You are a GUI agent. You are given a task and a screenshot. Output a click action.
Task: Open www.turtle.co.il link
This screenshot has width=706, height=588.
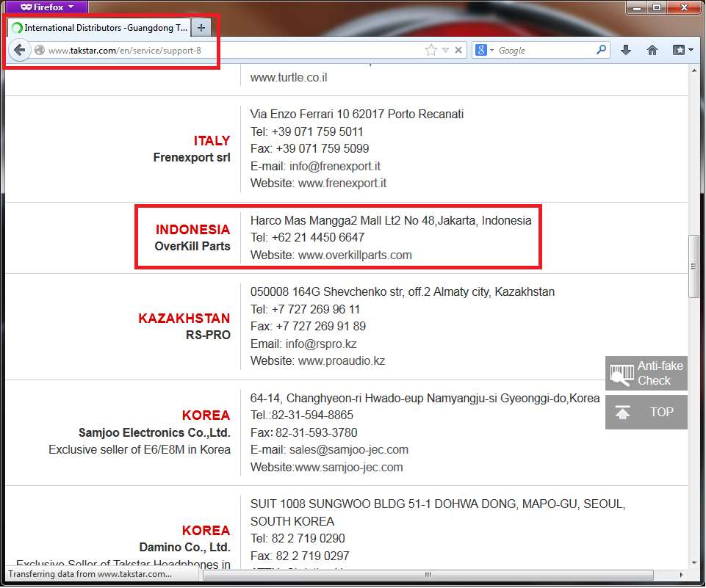pos(289,77)
